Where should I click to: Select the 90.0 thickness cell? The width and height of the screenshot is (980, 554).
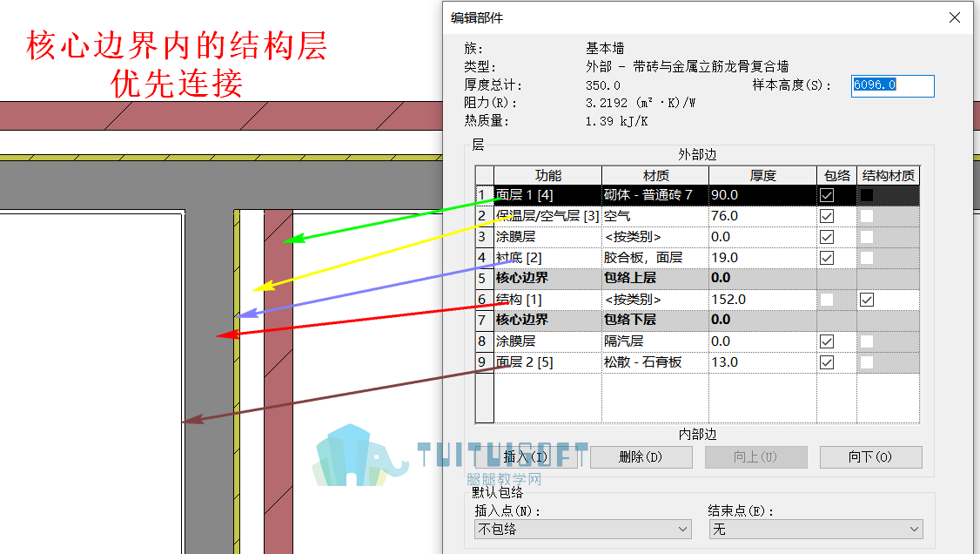[x=762, y=195]
